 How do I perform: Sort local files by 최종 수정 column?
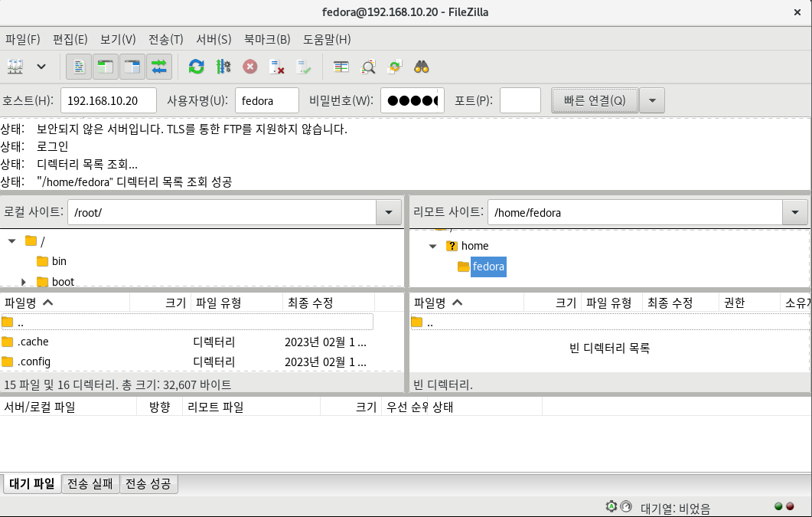pos(329,303)
